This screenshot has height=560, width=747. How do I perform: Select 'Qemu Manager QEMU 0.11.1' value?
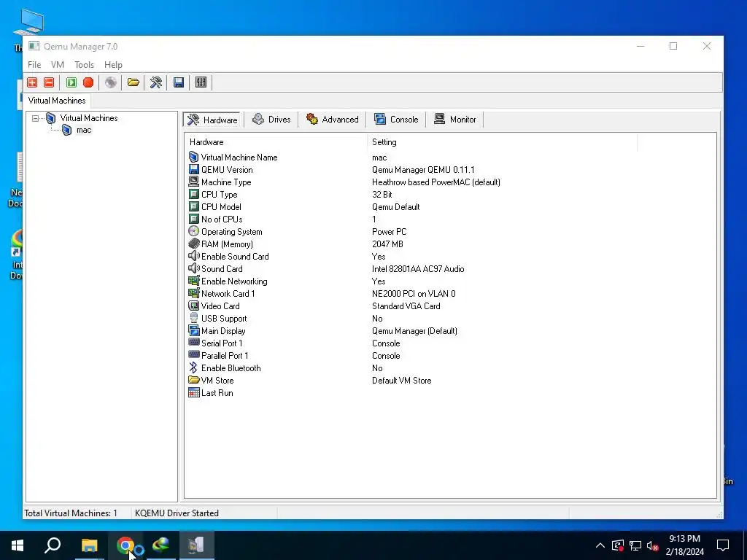coord(423,170)
